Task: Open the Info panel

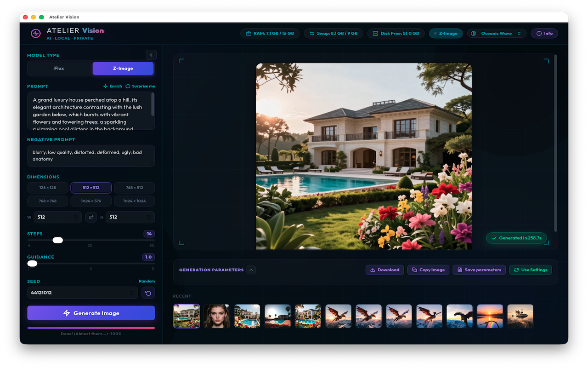Action: tap(544, 34)
